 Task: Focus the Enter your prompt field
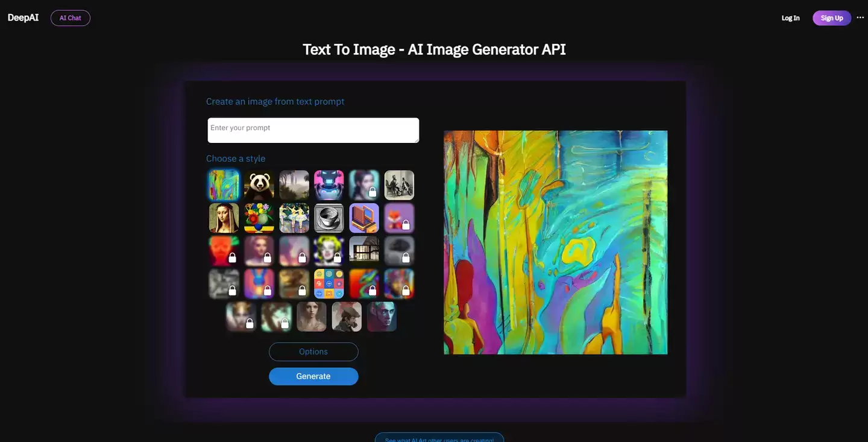click(313, 130)
